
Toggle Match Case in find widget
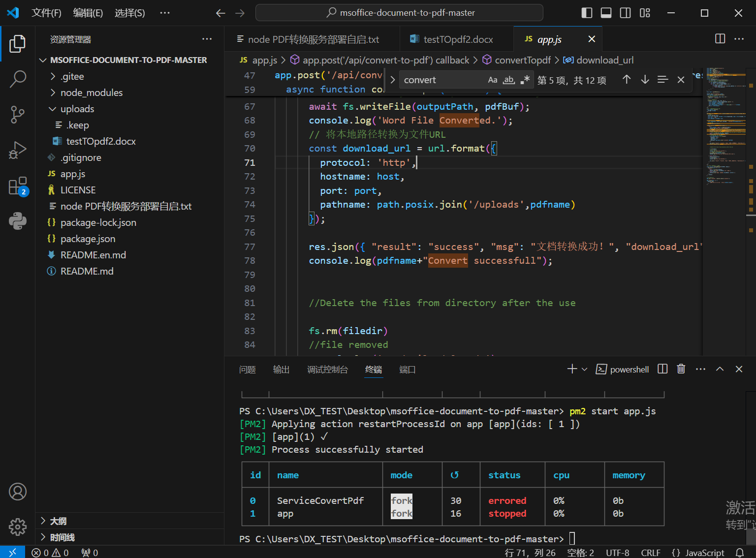tap(492, 80)
